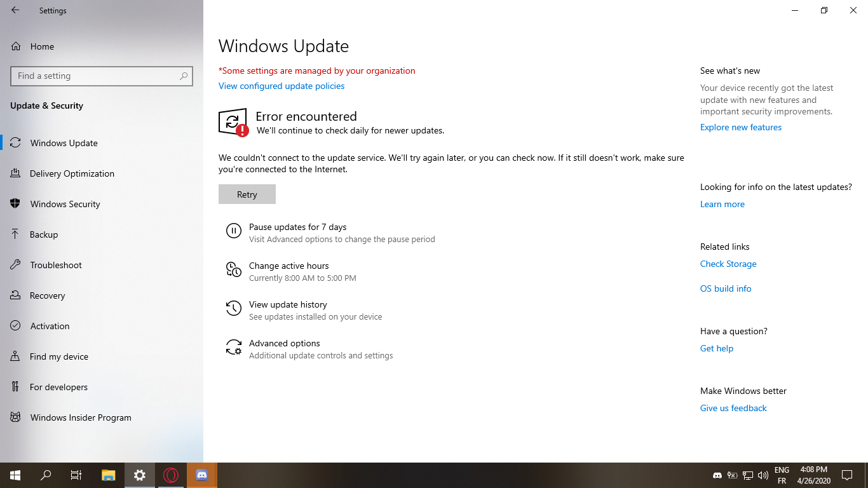Launch Opera browser from the taskbar
868x488 pixels.
click(171, 475)
